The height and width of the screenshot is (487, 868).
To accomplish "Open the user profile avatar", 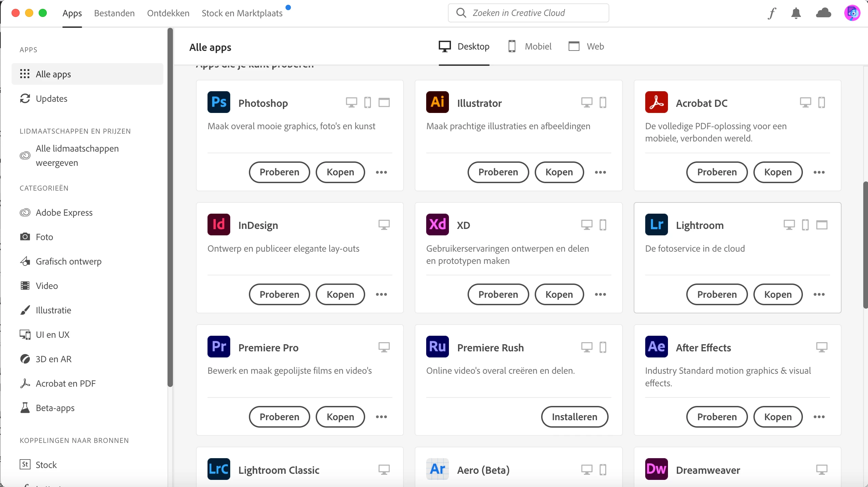I will [x=852, y=13].
